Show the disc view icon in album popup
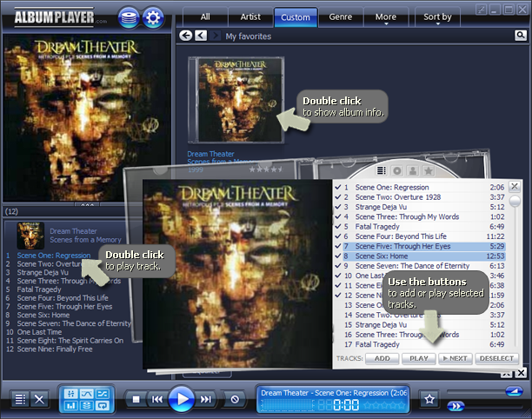Screen dimensions: 532x419 coord(396,170)
